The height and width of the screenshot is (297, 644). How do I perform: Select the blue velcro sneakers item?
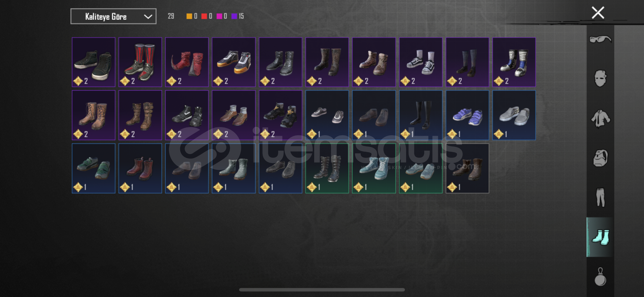pos(467,115)
